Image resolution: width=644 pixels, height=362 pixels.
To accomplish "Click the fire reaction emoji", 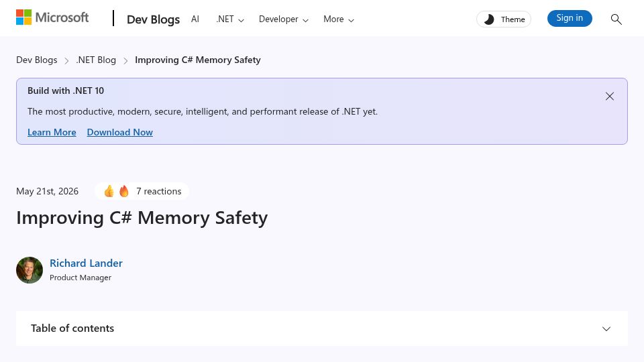I will (x=123, y=191).
